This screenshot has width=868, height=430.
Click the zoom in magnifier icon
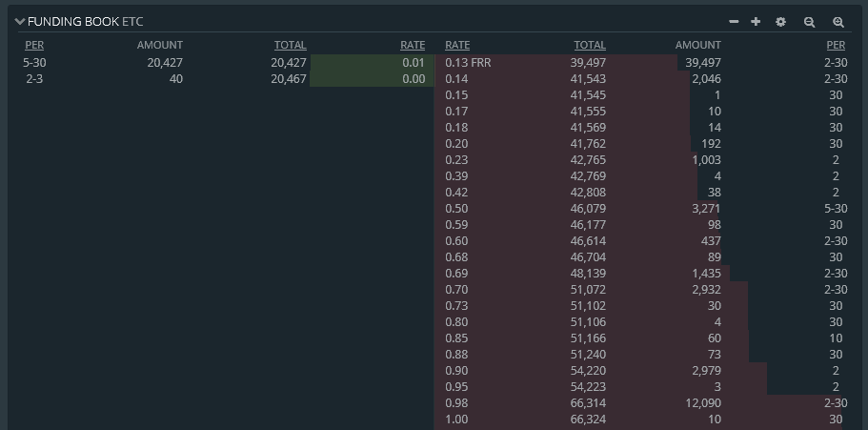[x=838, y=22]
